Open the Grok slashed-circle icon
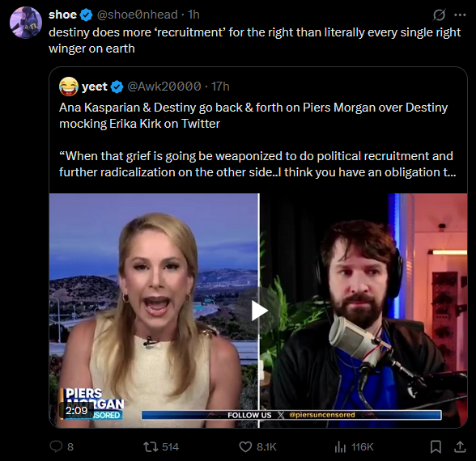 click(439, 15)
